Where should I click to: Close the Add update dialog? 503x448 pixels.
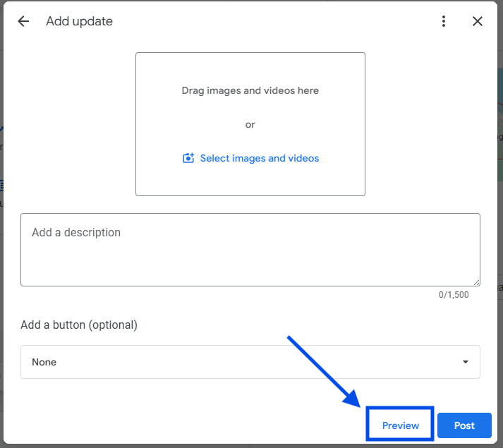click(x=478, y=21)
